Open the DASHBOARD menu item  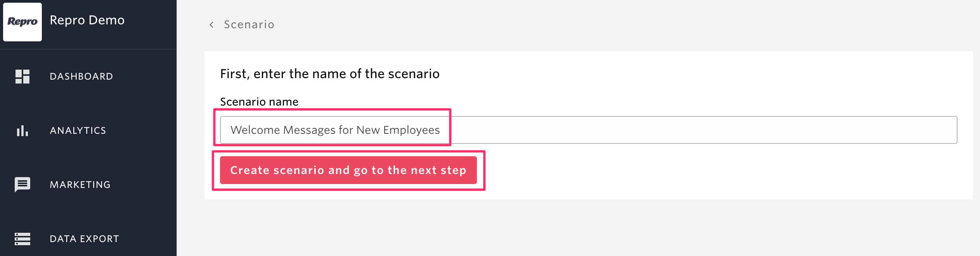[x=81, y=77]
